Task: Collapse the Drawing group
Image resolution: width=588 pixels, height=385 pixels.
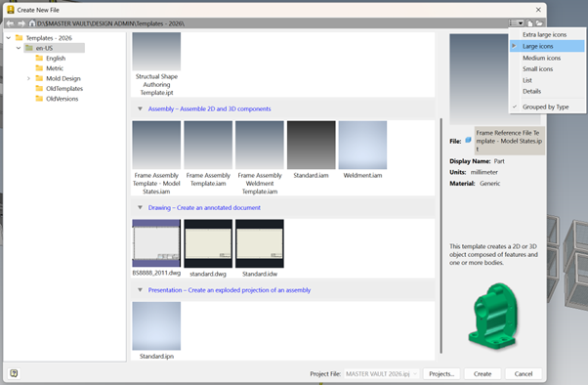Action: pos(140,207)
